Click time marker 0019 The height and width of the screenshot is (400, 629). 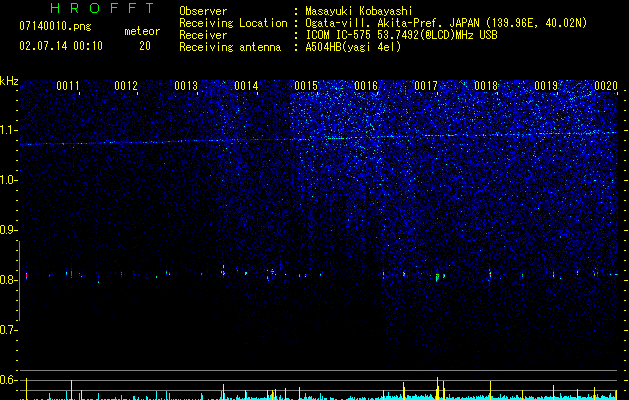click(x=546, y=86)
